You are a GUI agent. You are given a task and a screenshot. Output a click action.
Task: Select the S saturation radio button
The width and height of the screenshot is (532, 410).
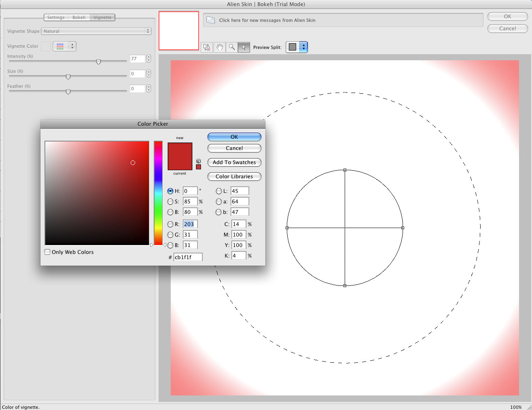point(170,201)
